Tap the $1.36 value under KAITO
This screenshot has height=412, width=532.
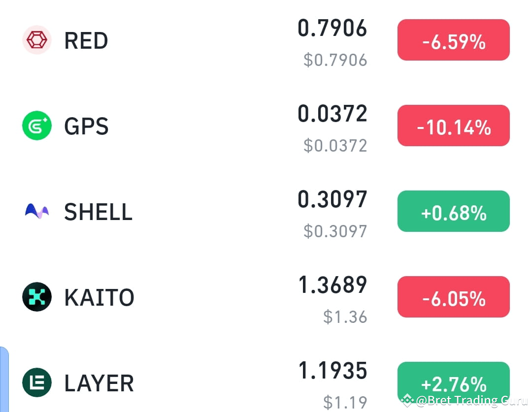tap(346, 317)
